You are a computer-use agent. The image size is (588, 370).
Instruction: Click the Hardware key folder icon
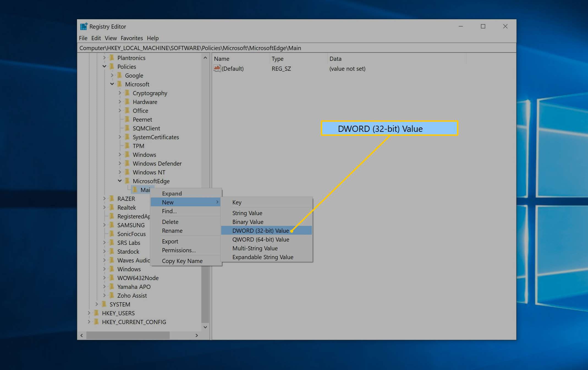pos(127,102)
